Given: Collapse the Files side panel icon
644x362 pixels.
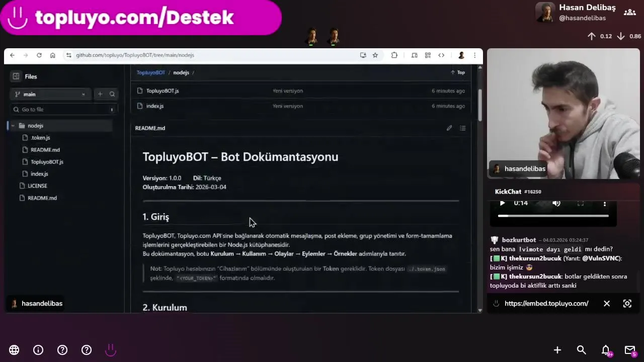Looking at the screenshot, I should click(x=16, y=76).
